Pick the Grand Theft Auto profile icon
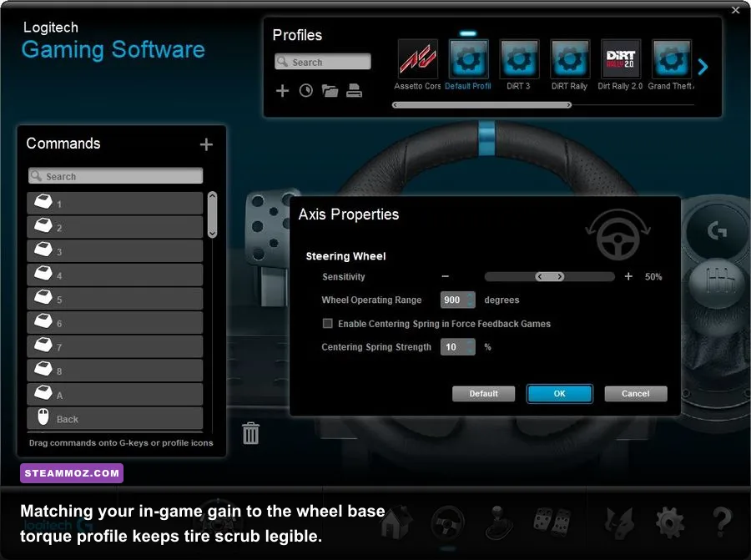The image size is (751, 560). 672,59
